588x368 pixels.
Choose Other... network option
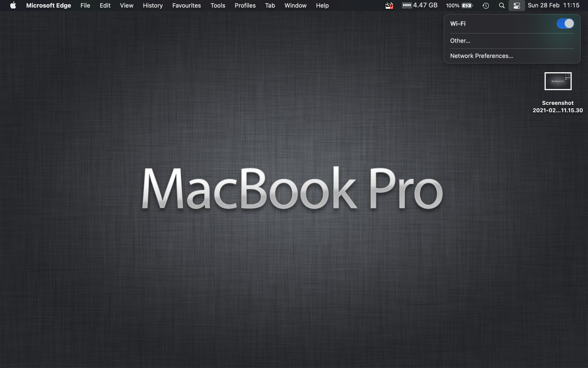click(x=460, y=41)
